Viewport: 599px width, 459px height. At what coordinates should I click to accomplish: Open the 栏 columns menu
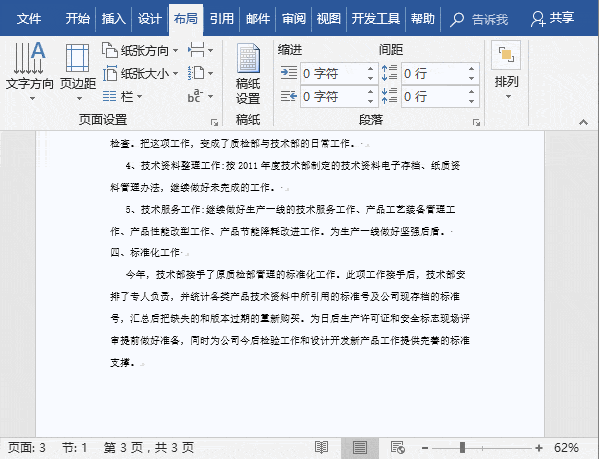click(x=123, y=96)
